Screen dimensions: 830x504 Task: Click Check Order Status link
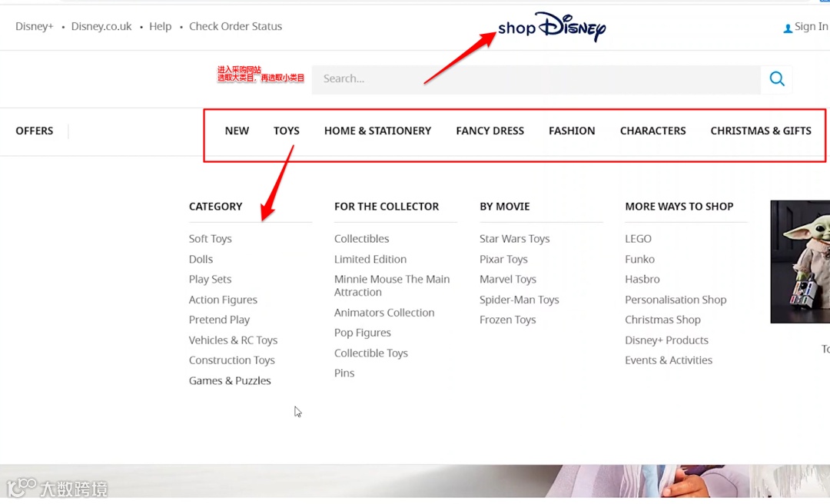[x=236, y=26]
